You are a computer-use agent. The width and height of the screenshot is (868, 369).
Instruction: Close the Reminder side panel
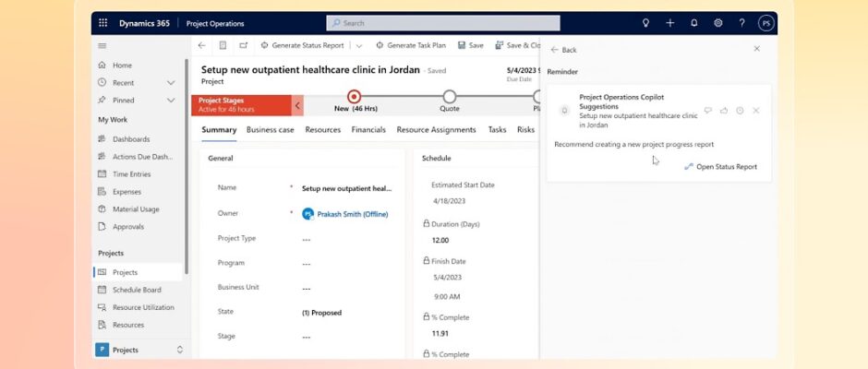(757, 49)
